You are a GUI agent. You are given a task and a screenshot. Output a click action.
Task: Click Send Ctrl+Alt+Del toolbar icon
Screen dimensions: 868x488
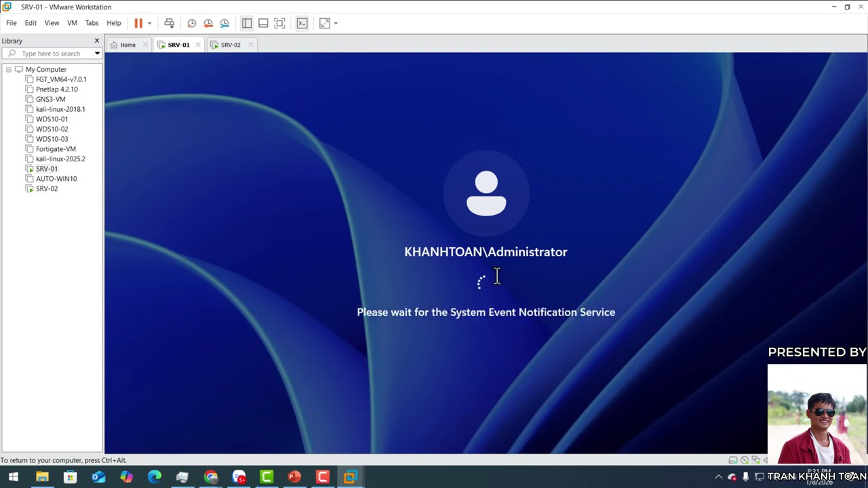click(170, 23)
